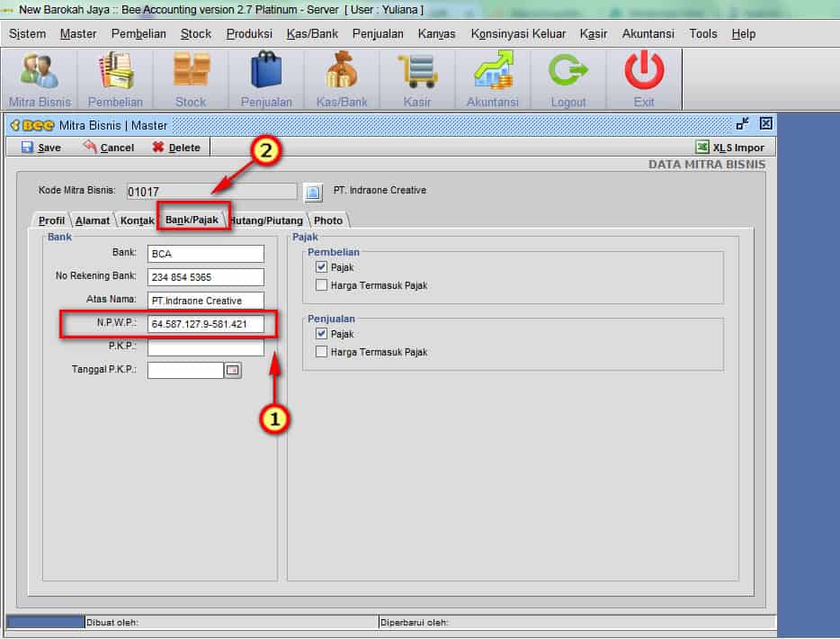
Task: Open the Pembelian toolbar icon
Action: 115,79
